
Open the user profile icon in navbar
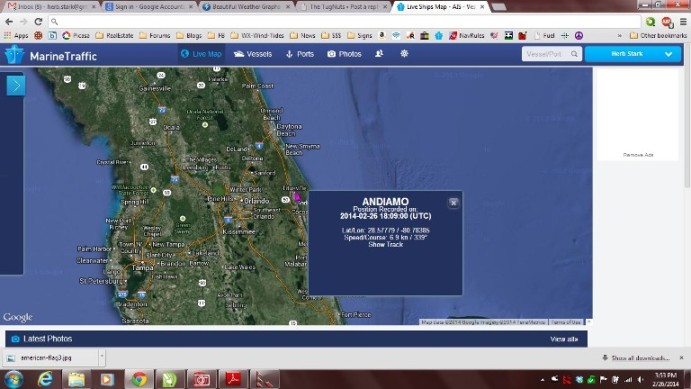point(379,54)
